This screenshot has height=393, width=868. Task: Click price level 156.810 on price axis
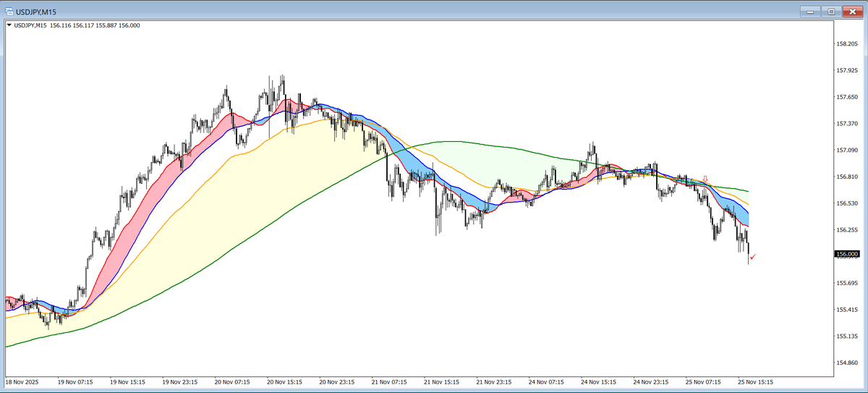pyautogui.click(x=846, y=177)
